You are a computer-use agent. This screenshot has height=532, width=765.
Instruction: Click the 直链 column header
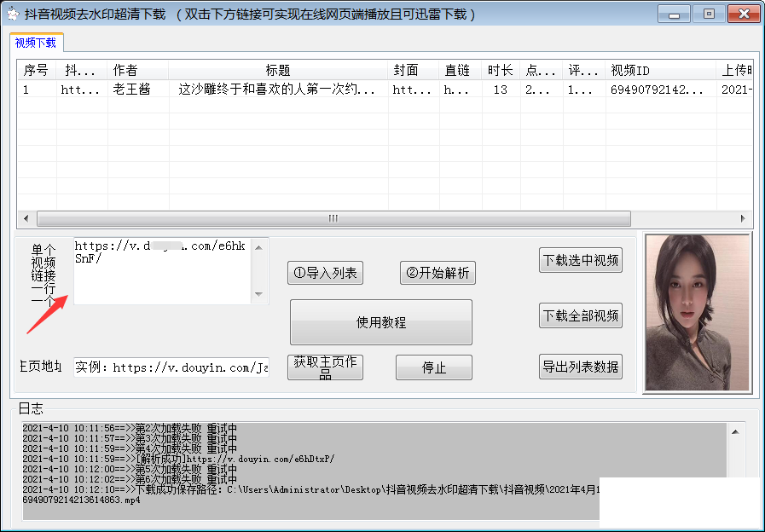pyautogui.click(x=460, y=70)
